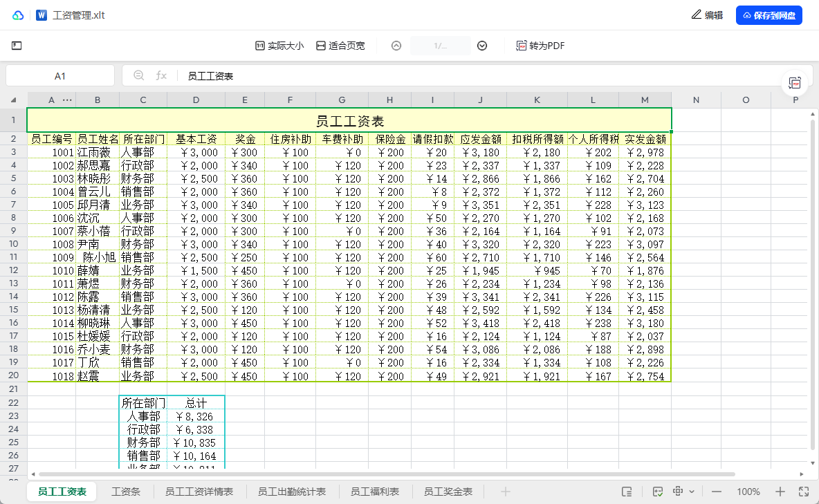The height and width of the screenshot is (504, 819).
Task: Click the floating PDF convert icon
Action: click(795, 83)
